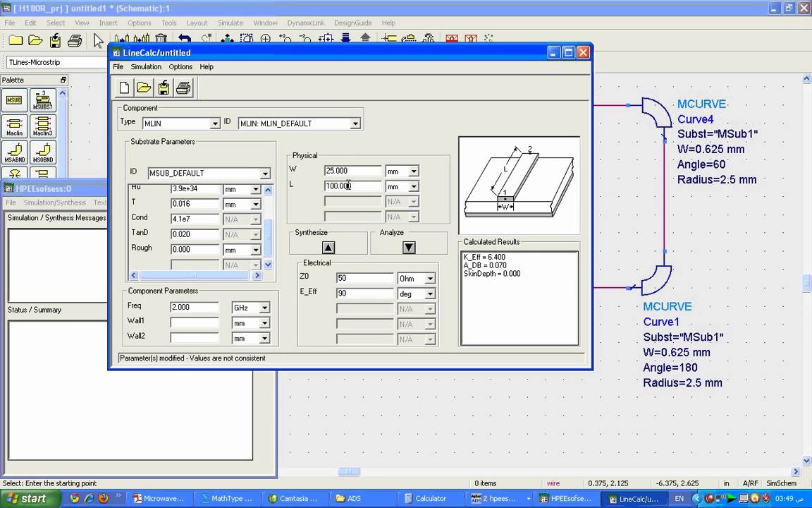Click the LineCalc open folder icon
Image resolution: width=812 pixels, height=508 pixels.
tap(144, 87)
